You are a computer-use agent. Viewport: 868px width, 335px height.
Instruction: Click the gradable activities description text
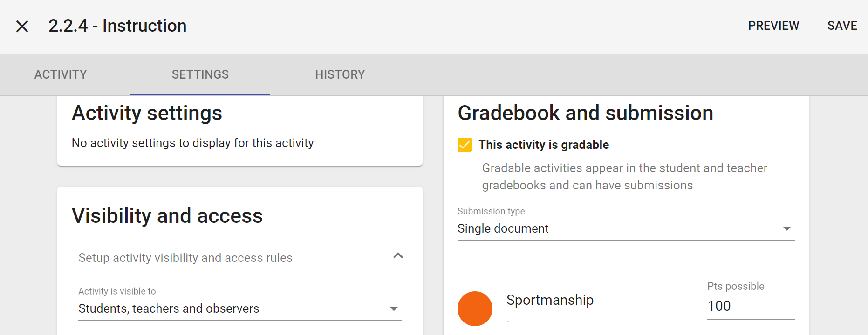pos(624,177)
